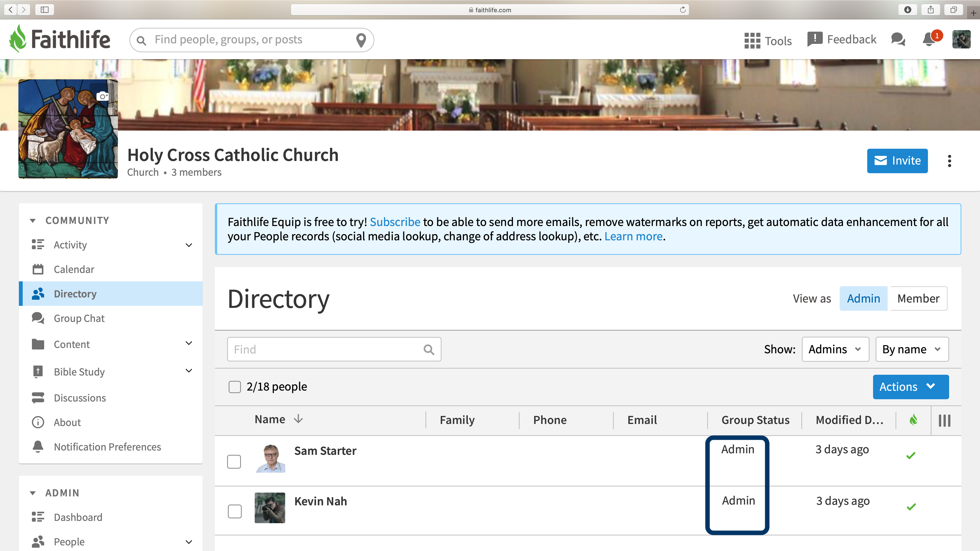Viewport: 980px width, 551px height.
Task: Open the Tools grid icon
Action: pos(752,40)
